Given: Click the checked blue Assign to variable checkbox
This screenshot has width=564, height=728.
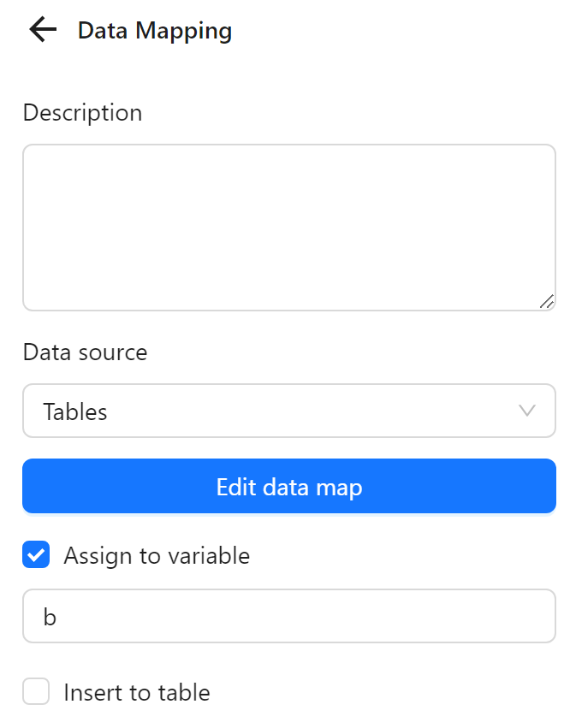Looking at the screenshot, I should [35, 555].
